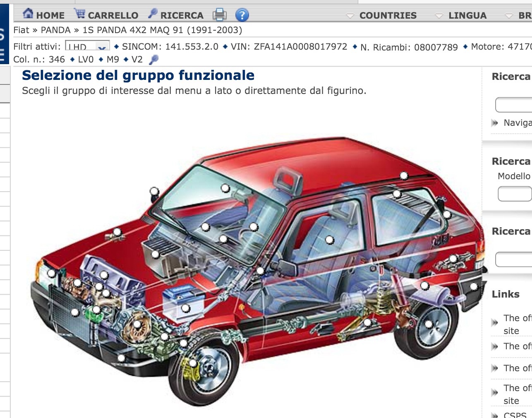The height and width of the screenshot is (418, 532).
Task: Click the LV0 filter text
Action: 86,59
